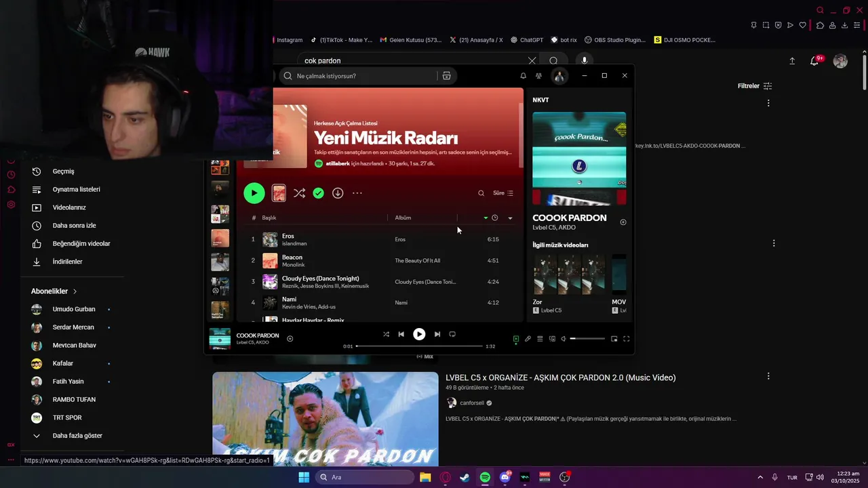Open the small column options arrow in the track header
This screenshot has height=488, width=868.
pyautogui.click(x=510, y=218)
